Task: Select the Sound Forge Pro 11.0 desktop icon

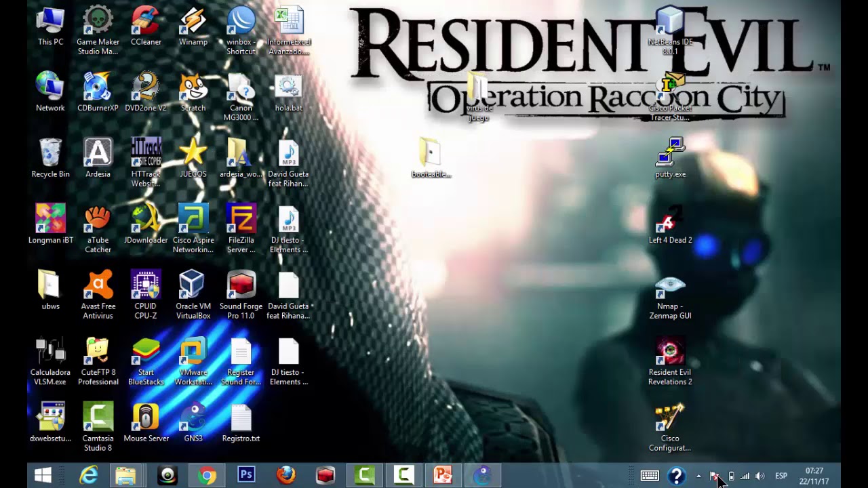Action: [x=241, y=295]
